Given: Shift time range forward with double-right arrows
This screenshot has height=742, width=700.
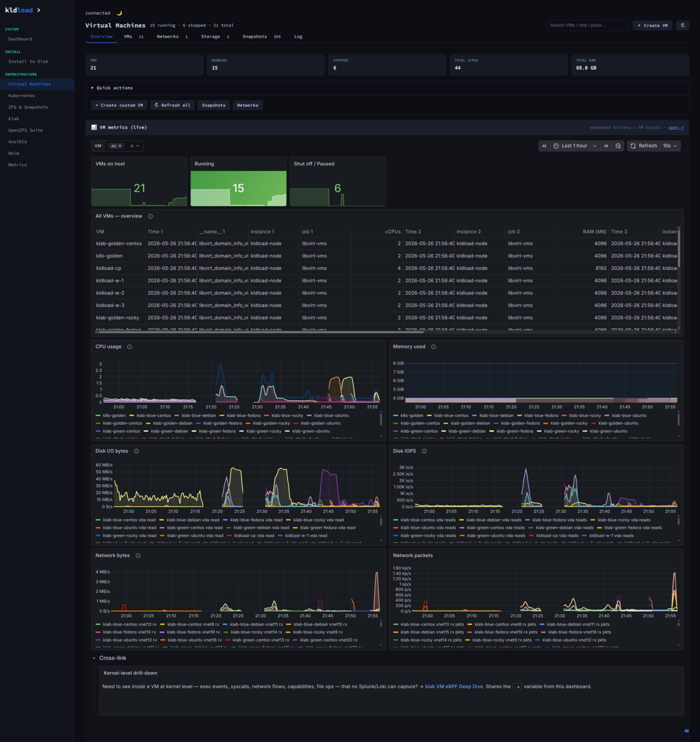Looking at the screenshot, I should (x=606, y=146).
